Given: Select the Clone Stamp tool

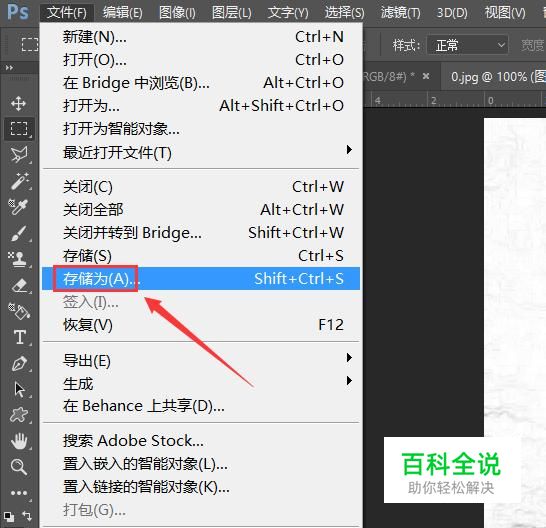Looking at the screenshot, I should coord(18,259).
